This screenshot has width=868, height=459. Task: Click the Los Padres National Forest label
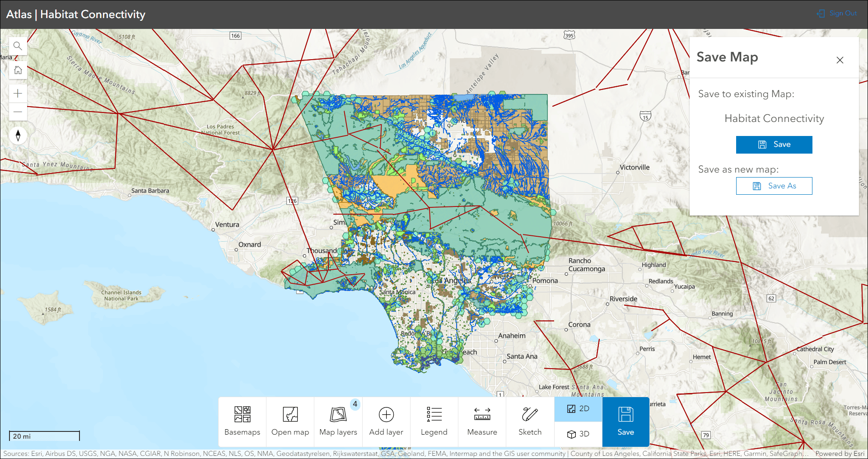click(220, 130)
